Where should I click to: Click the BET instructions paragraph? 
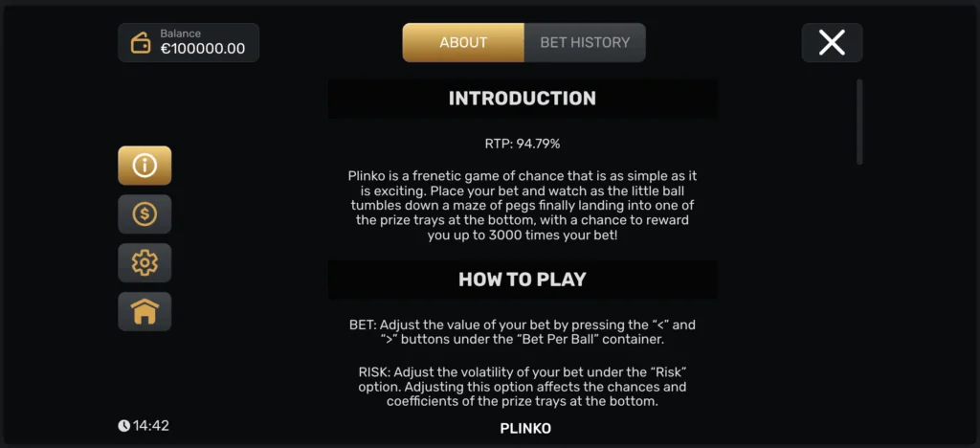point(522,331)
